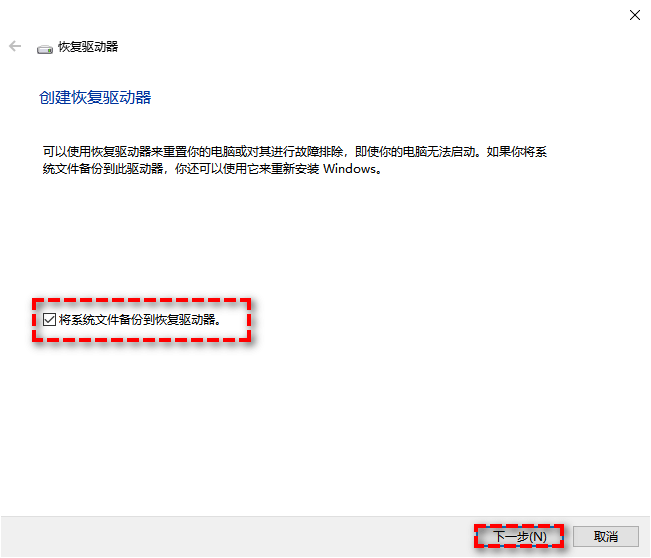Proceed with the 下一步(N) button
651x558 pixels.
519,536
